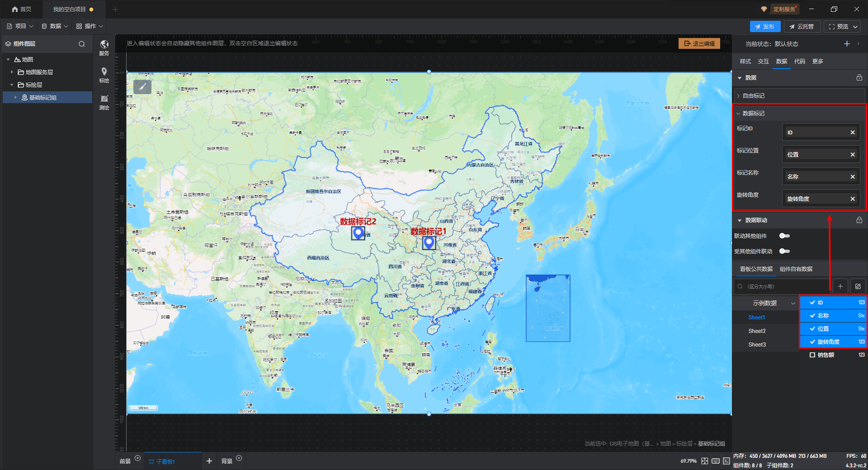Toggle the lock on the 数据联动 section
Image resolution: width=868 pixels, height=470 pixels.
click(x=859, y=220)
